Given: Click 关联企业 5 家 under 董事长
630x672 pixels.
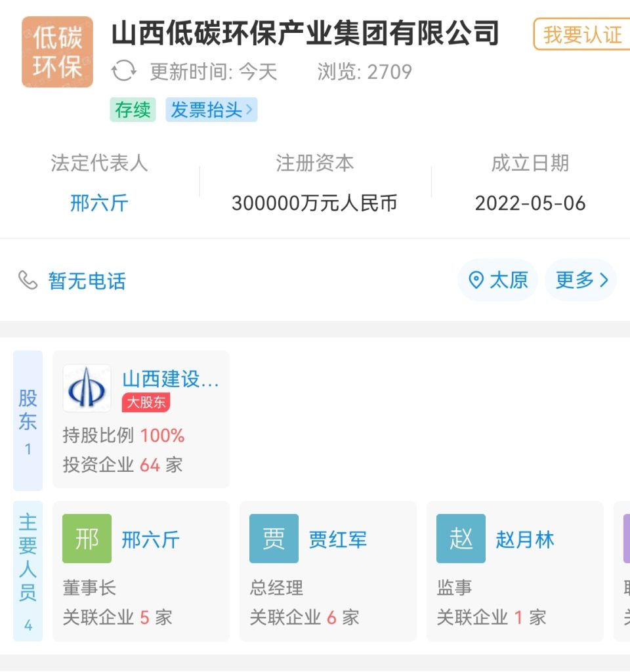Looking at the screenshot, I should pyautogui.click(x=117, y=618).
